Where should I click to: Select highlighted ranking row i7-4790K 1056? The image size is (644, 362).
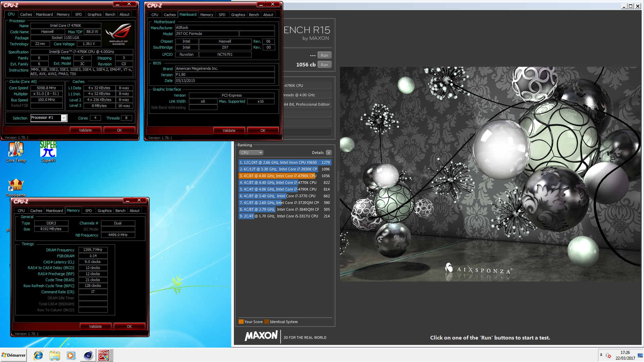285,176
